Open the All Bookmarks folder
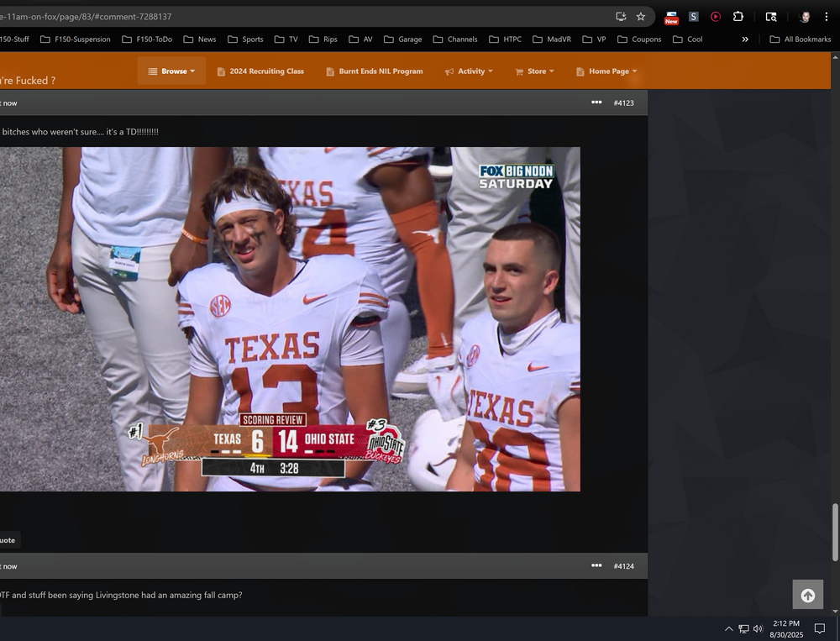The height and width of the screenshot is (641, 840). (x=801, y=39)
